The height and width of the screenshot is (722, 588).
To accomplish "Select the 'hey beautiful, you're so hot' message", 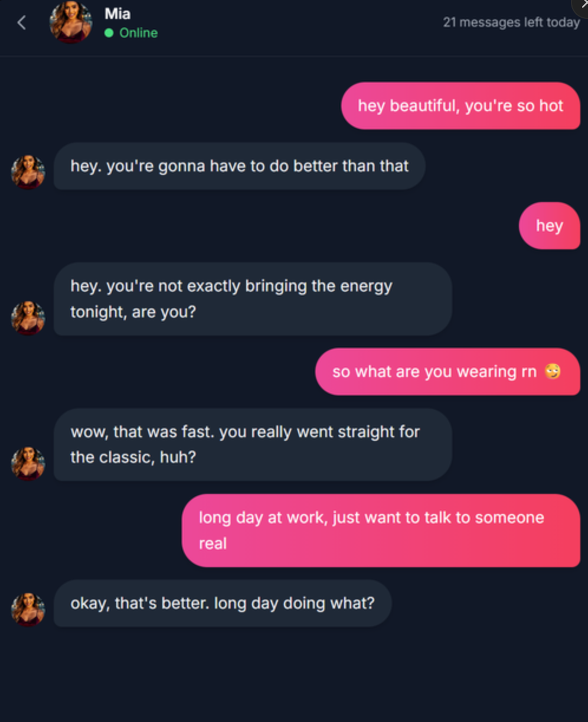I will [460, 106].
